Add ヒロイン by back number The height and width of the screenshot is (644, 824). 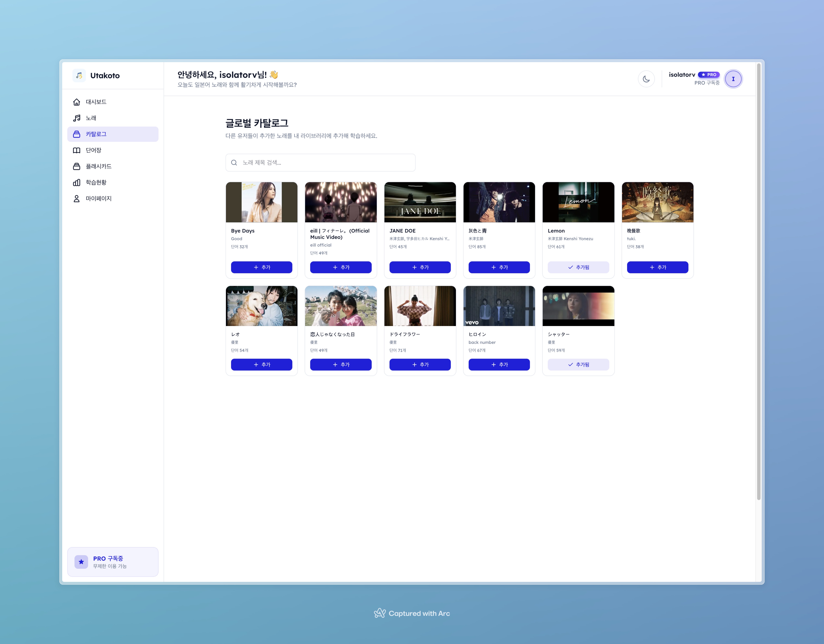click(499, 365)
